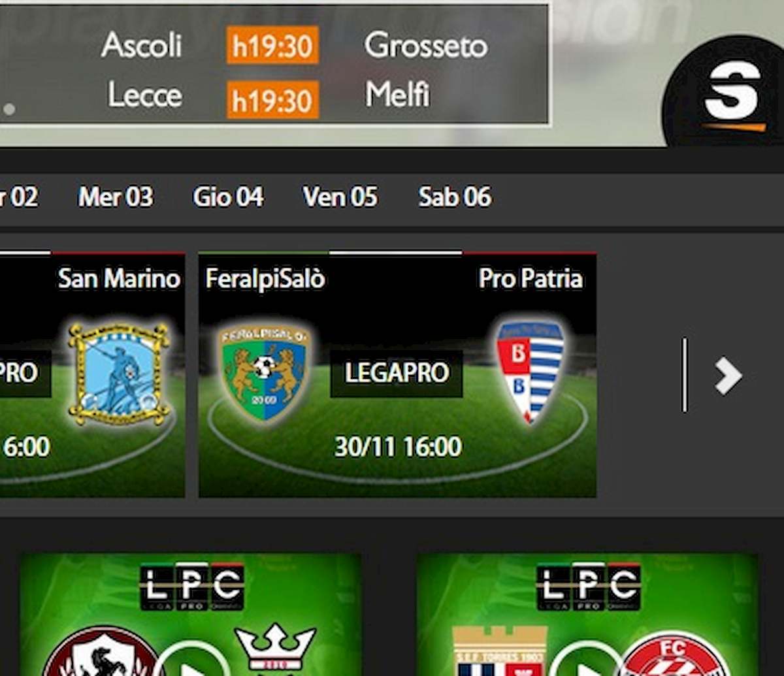The image size is (784, 676).
Task: Open the Sportube S logo
Action: 732,96
